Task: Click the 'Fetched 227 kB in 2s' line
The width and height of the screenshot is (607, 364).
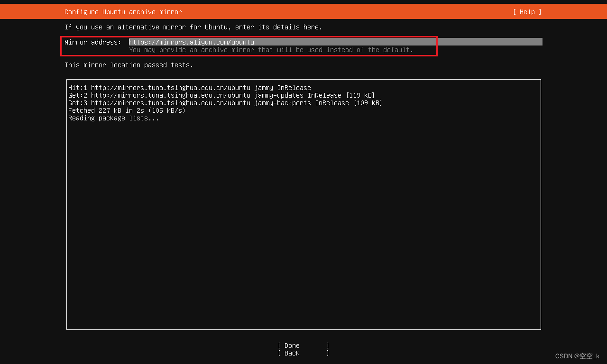Action: [x=127, y=110]
